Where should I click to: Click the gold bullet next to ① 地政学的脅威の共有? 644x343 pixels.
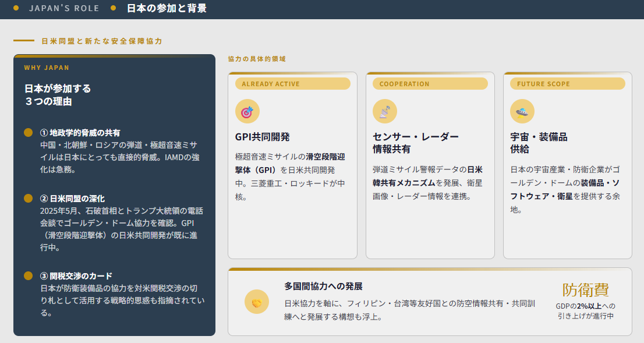pyautogui.click(x=28, y=133)
